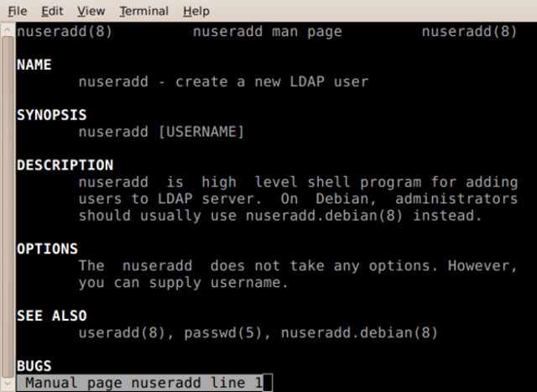
Task: Click the scrollbar up arrow
Action: [8, 29]
